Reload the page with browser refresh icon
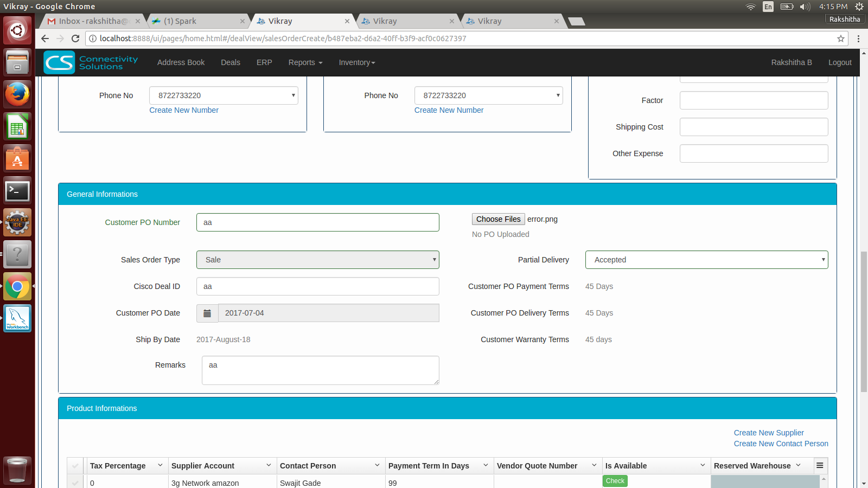Screen dimensions: 868x488 tap(75, 38)
